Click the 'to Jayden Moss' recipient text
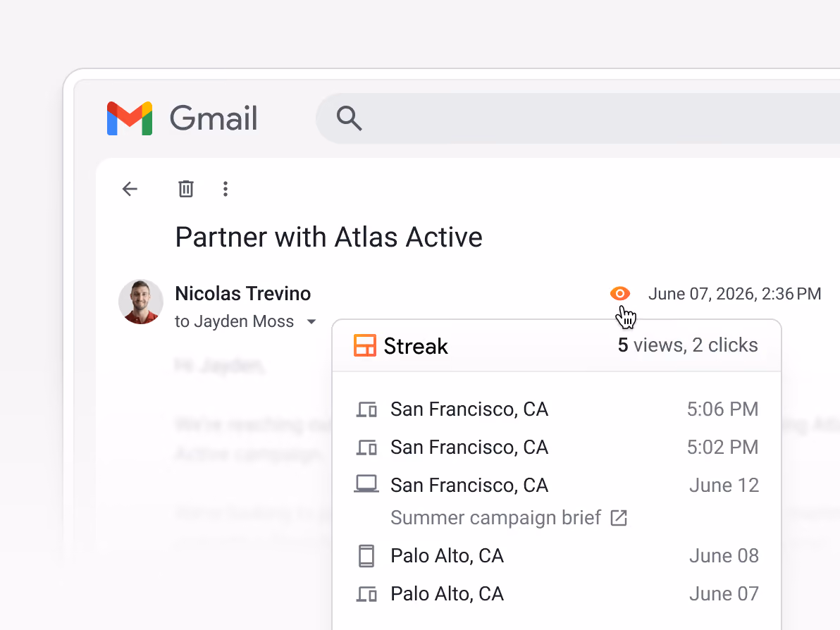Image resolution: width=840 pixels, height=630 pixels. coord(234,321)
